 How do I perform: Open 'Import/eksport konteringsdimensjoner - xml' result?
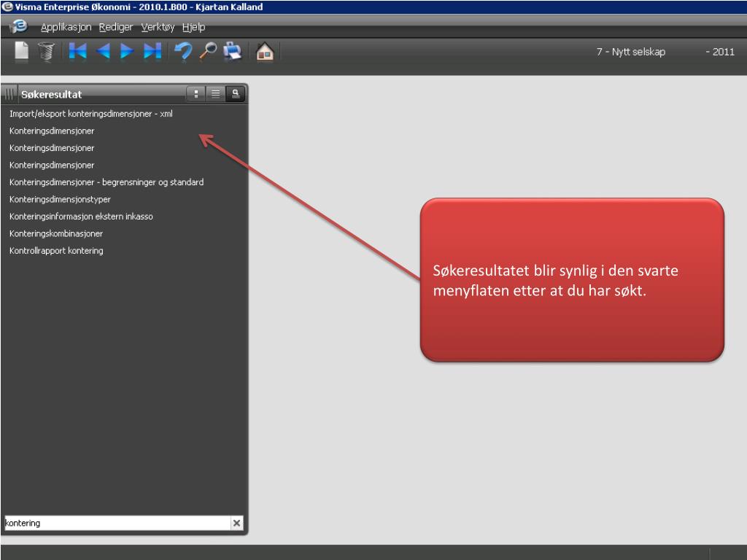91,114
